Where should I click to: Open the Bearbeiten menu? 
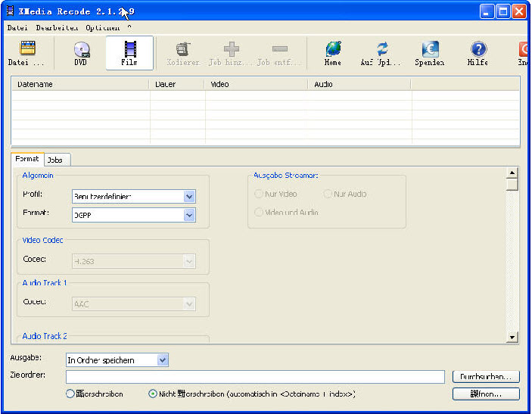tap(57, 27)
